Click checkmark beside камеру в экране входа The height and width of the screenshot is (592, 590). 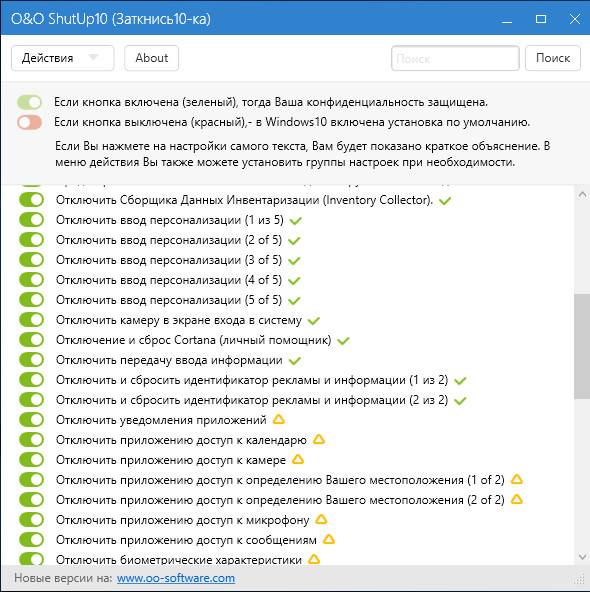point(314,321)
